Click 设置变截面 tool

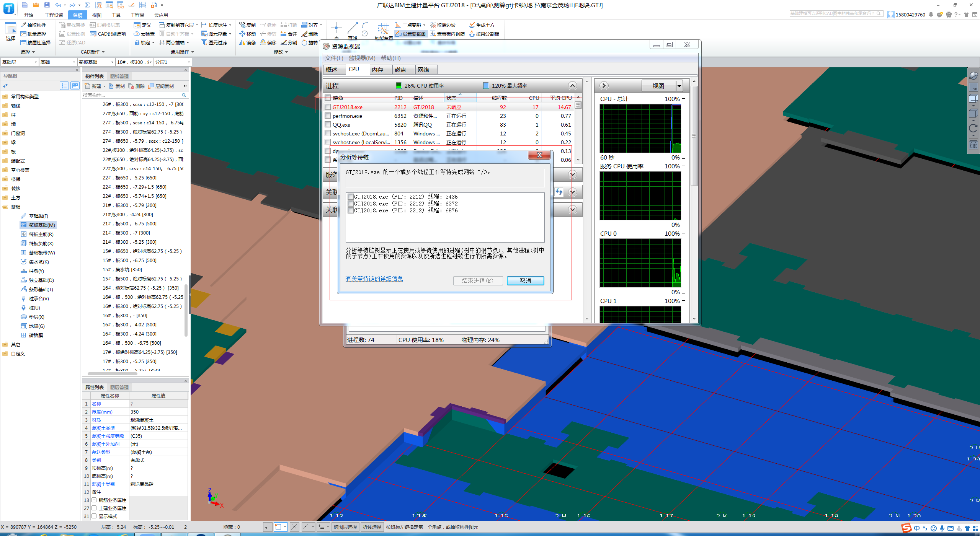[410, 34]
